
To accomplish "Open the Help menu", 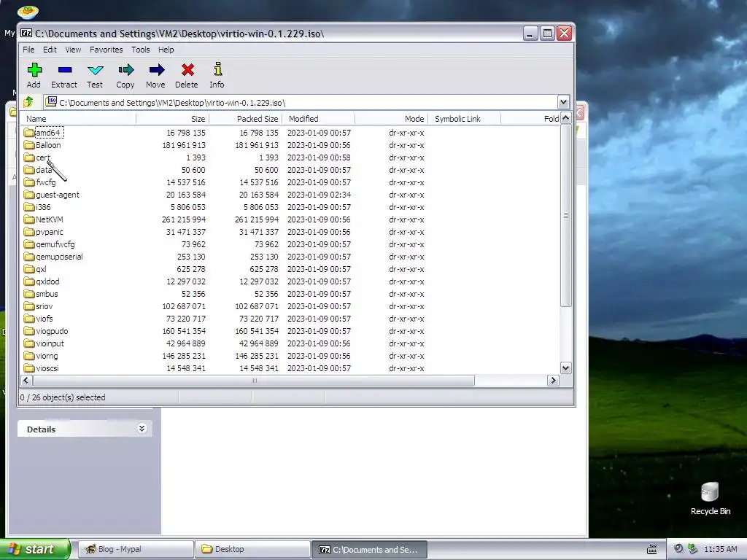I will coord(166,50).
